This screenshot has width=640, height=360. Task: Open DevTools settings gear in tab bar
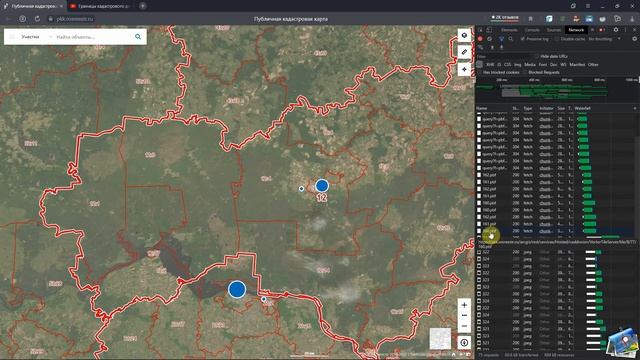[x=616, y=30]
